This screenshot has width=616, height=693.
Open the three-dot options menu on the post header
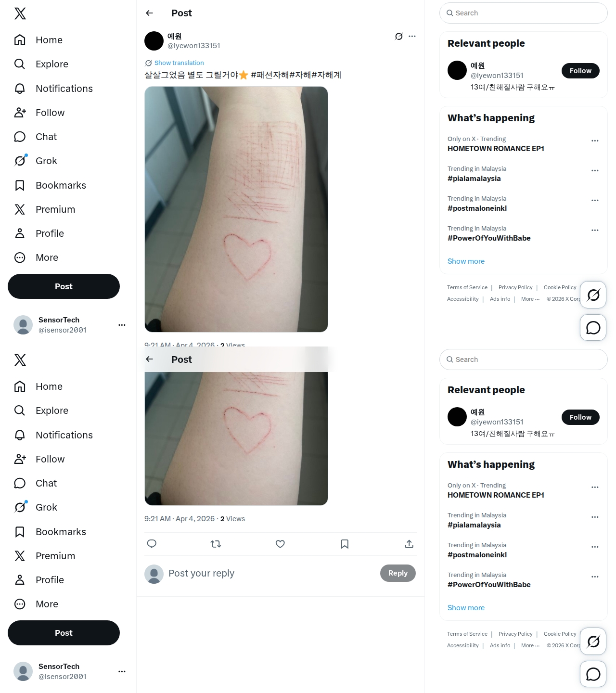412,36
